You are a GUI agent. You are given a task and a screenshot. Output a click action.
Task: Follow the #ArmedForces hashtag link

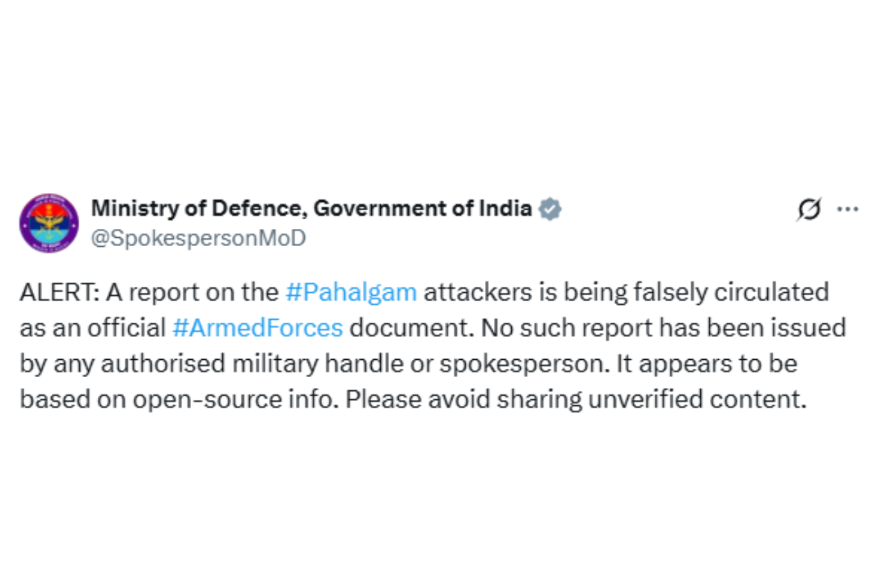coord(259,328)
